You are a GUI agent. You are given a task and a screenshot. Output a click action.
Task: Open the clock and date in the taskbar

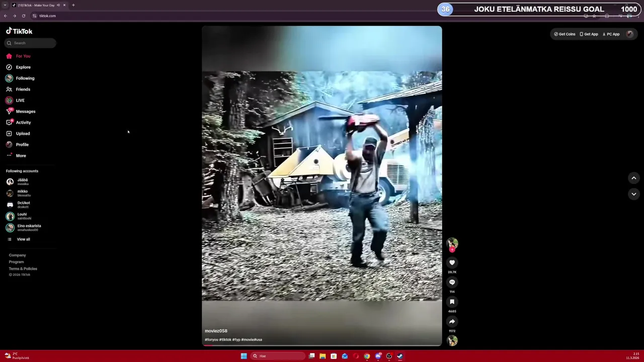coord(632,356)
